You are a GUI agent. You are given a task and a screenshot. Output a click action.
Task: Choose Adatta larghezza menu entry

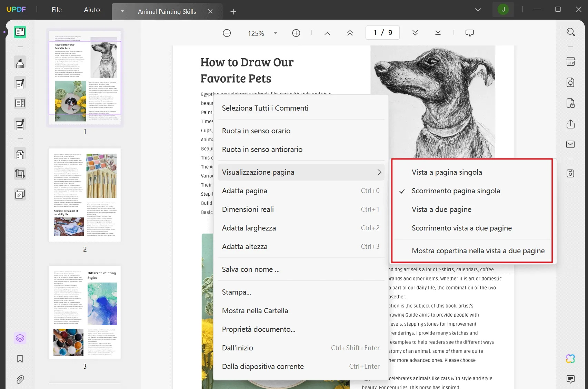pyautogui.click(x=301, y=228)
